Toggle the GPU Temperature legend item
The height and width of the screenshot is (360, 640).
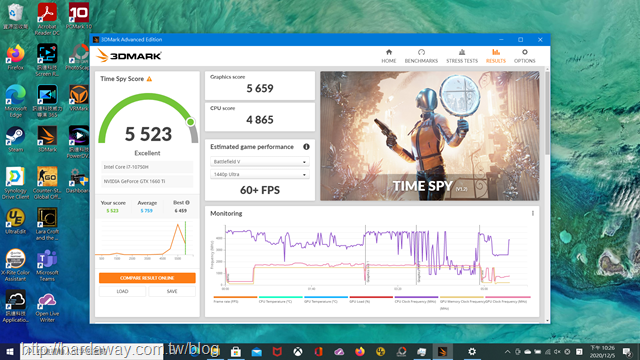click(325, 299)
